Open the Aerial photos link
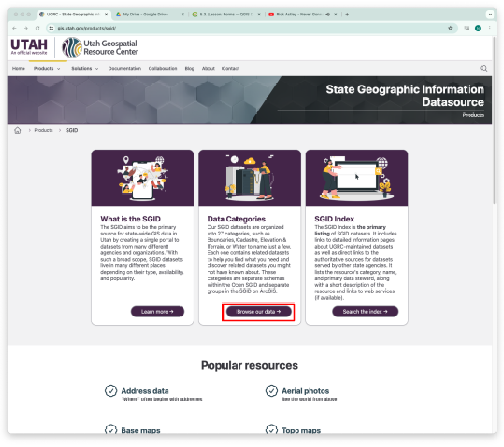Image resolution: width=504 pixels, height=447 pixels. [x=305, y=391]
